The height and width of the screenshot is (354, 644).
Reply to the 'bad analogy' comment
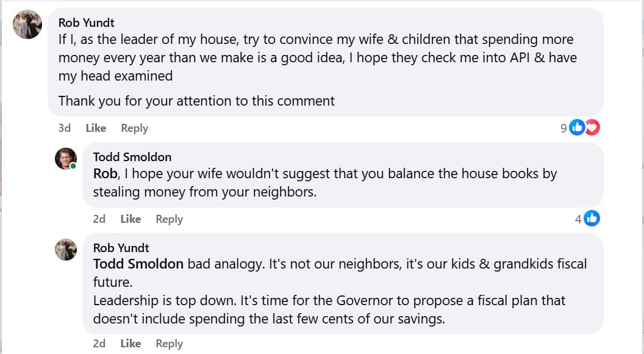pyautogui.click(x=169, y=344)
